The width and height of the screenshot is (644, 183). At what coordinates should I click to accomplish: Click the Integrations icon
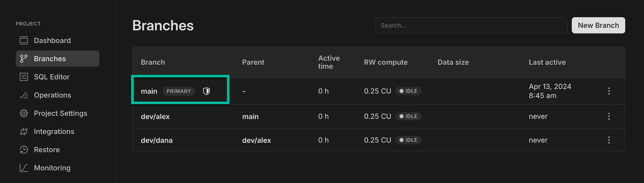[24, 132]
